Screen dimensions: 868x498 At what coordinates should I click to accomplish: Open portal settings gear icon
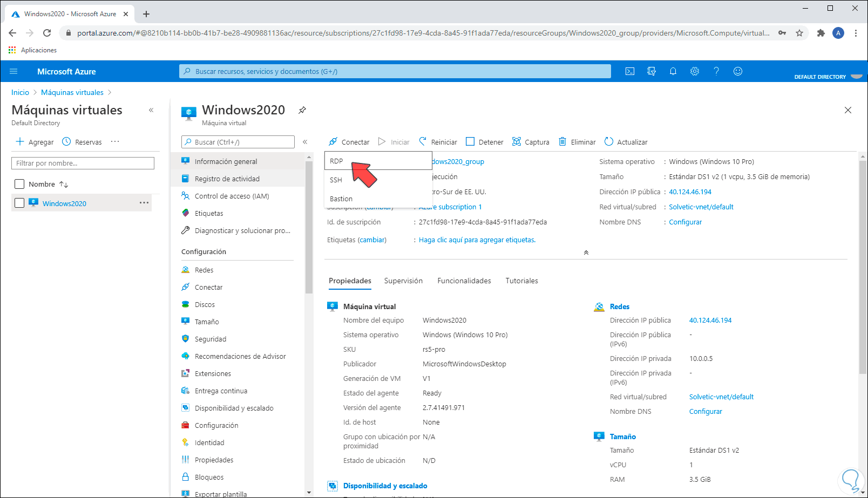pyautogui.click(x=695, y=71)
